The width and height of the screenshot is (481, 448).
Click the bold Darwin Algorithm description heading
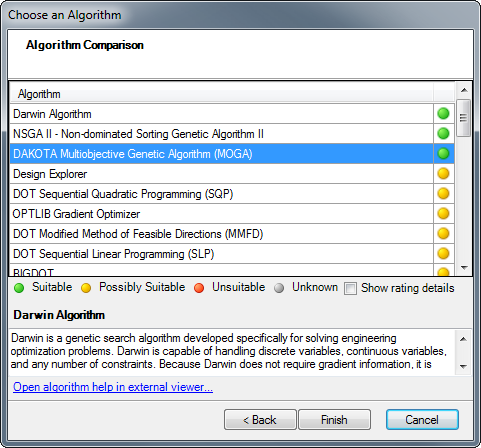point(59,315)
